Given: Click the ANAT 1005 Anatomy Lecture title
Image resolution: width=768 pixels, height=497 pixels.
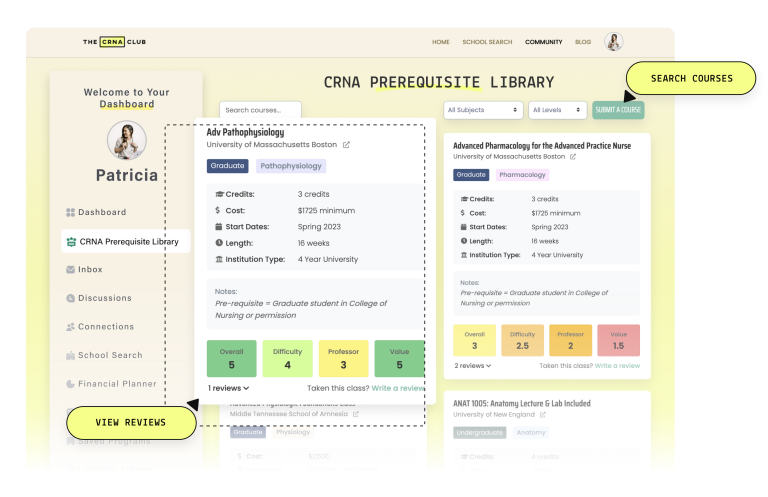Looking at the screenshot, I should [522, 403].
